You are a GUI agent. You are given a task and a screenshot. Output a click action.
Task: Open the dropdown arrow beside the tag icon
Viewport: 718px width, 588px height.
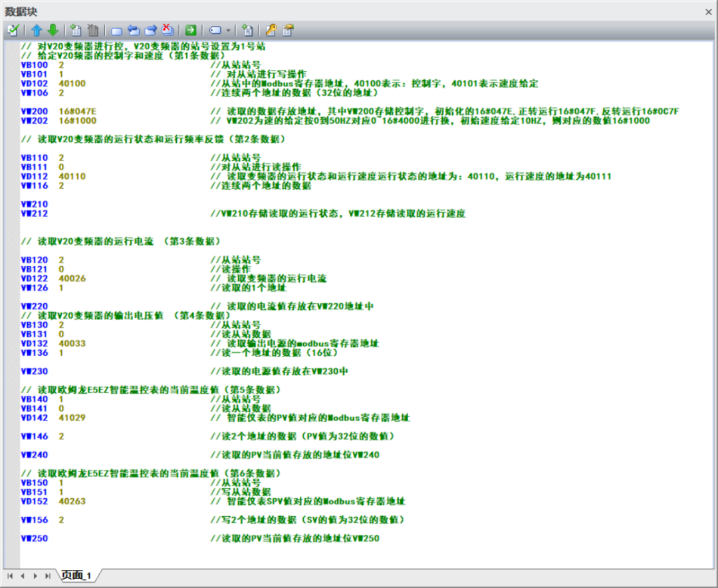[229, 31]
